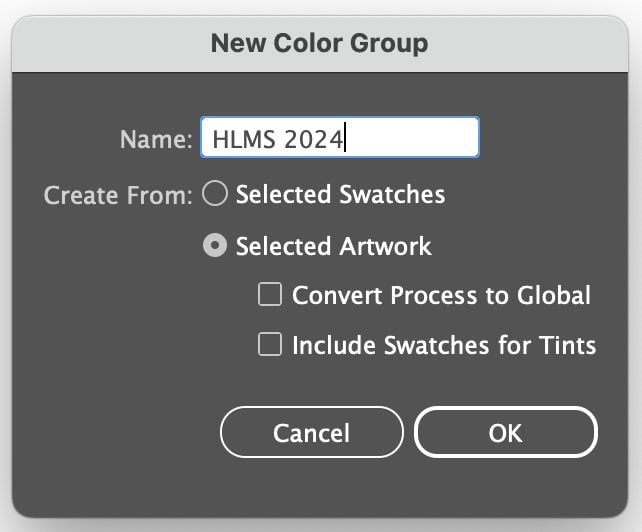Click the 'Name:' field label
The height and width of the screenshot is (532, 642).
tap(156, 139)
